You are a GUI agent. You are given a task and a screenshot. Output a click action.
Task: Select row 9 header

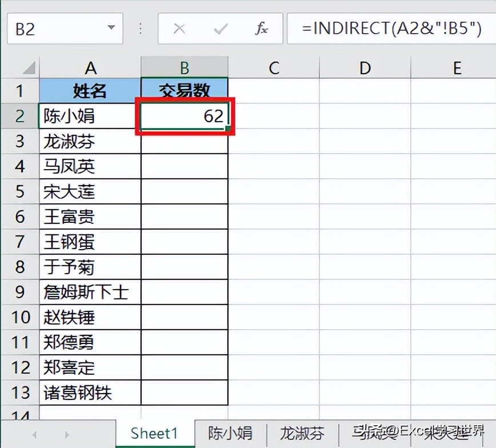[20, 292]
